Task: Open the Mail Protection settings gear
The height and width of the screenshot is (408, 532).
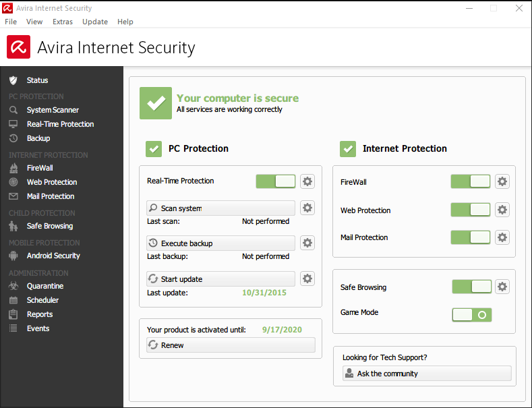Action: pos(502,237)
